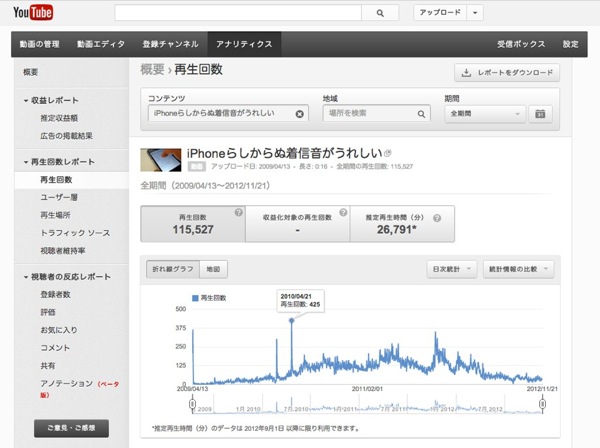Click レポートをダウンロード button
This screenshot has width=600, height=448.
point(507,73)
